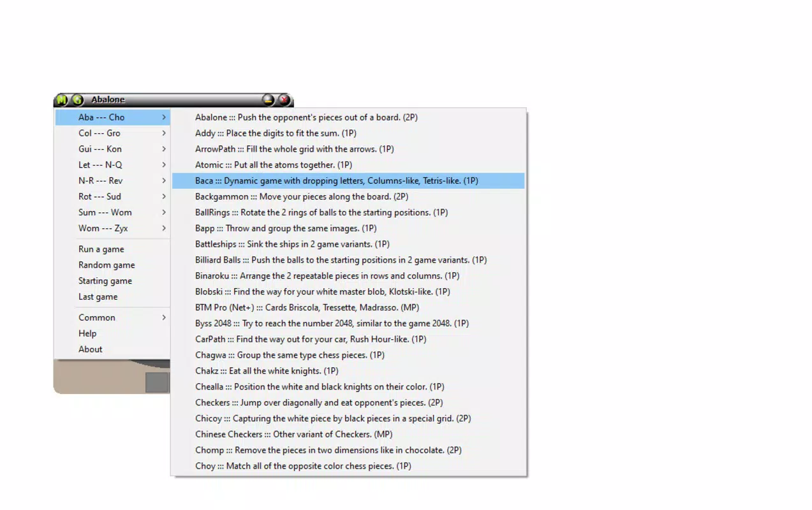Select the highlighted Baca game entry
The image size is (812, 510).
click(348, 181)
